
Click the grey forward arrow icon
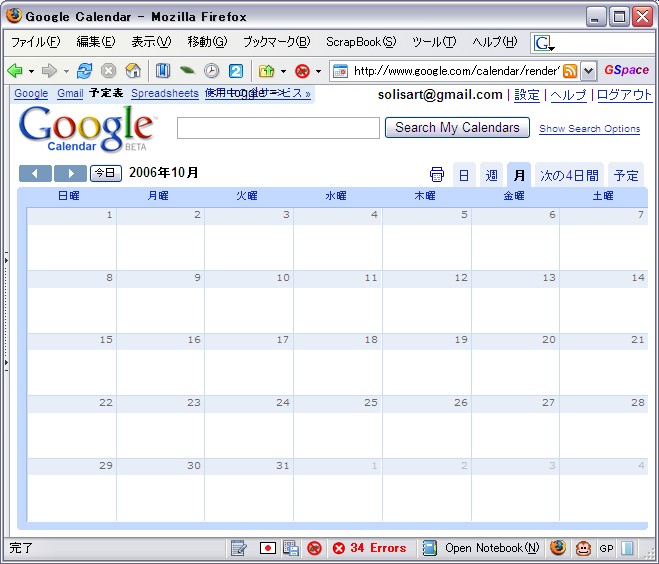50,71
